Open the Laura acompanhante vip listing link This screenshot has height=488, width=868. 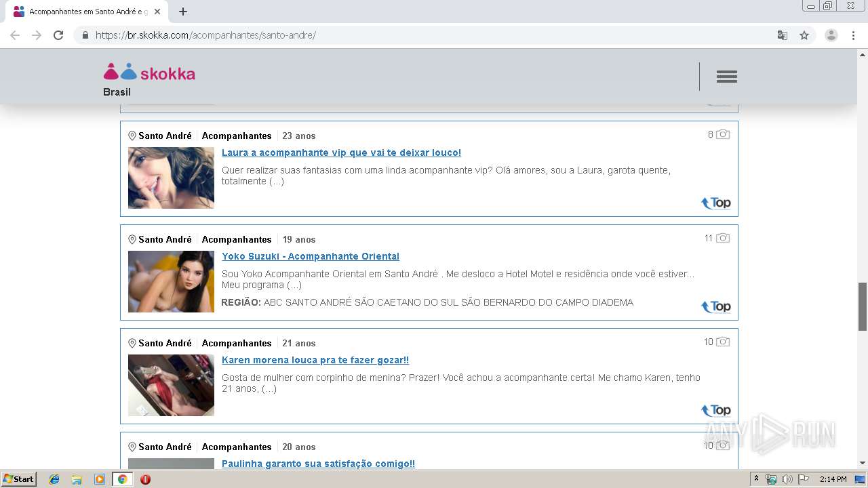341,152
